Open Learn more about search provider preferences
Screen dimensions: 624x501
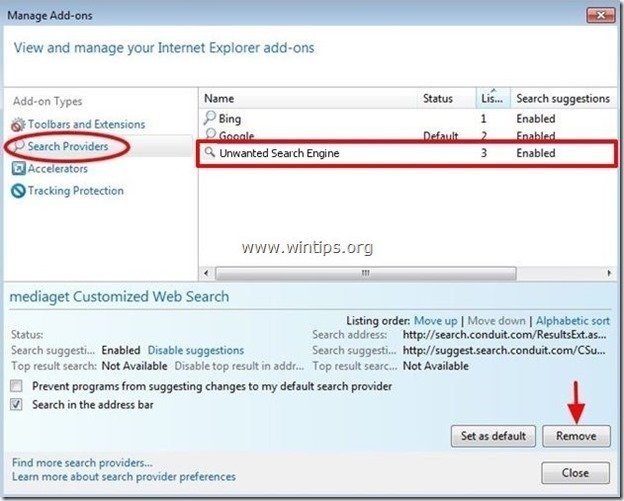click(x=124, y=476)
